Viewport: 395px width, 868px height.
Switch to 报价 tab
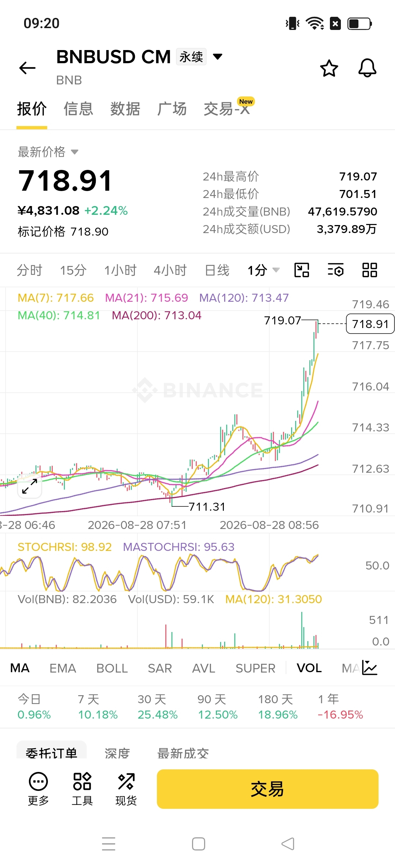pos(32,109)
